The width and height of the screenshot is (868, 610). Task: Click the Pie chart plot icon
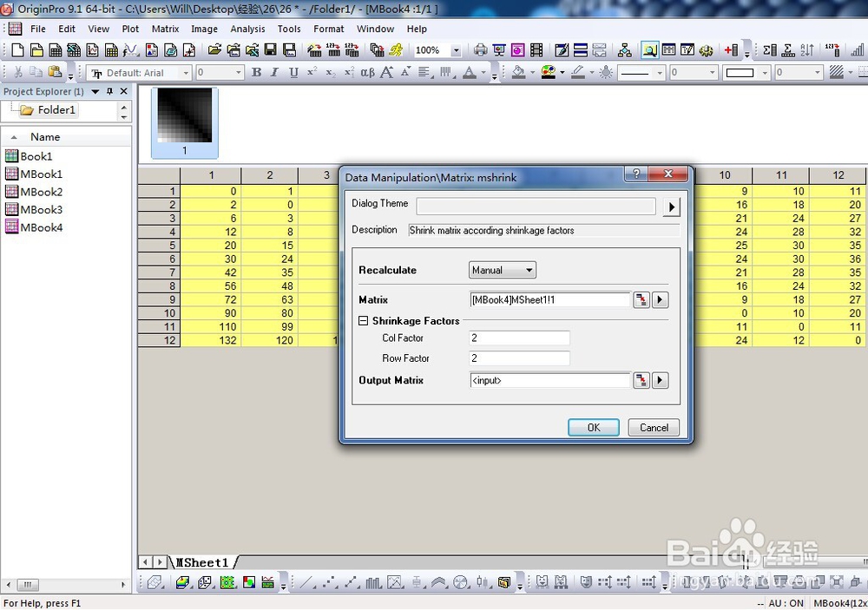pos(461,582)
